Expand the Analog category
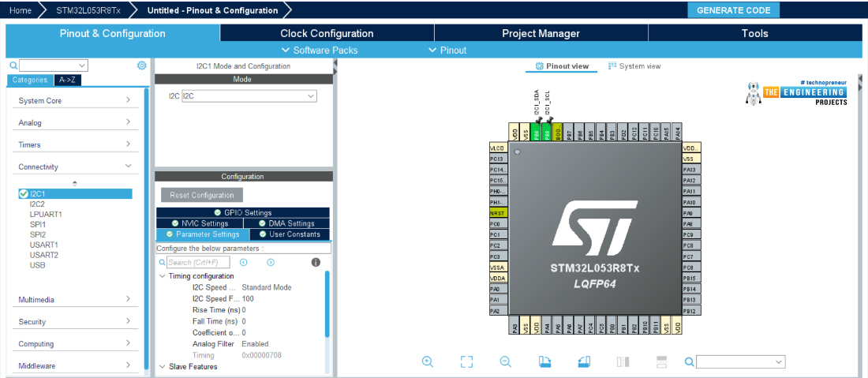 click(75, 123)
